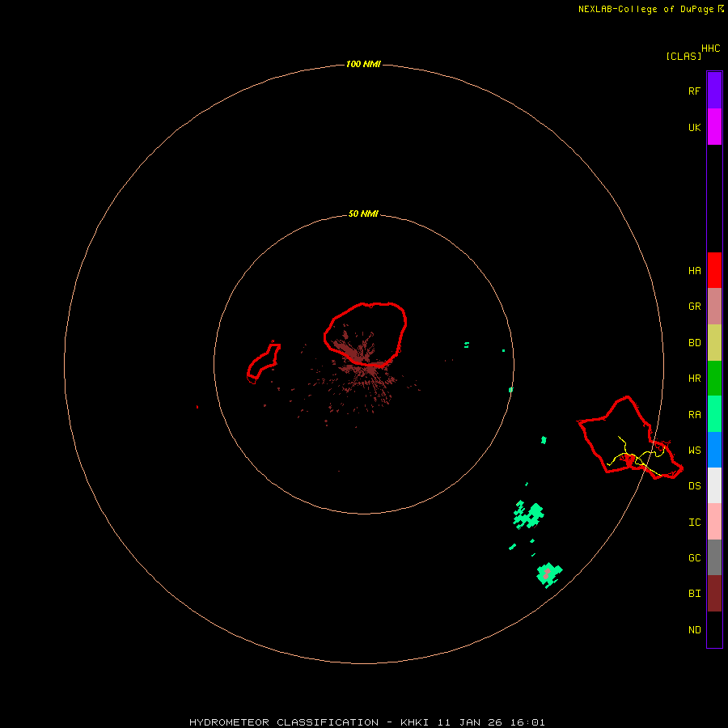Select the GR pink-brown legend swatch

(x=714, y=307)
